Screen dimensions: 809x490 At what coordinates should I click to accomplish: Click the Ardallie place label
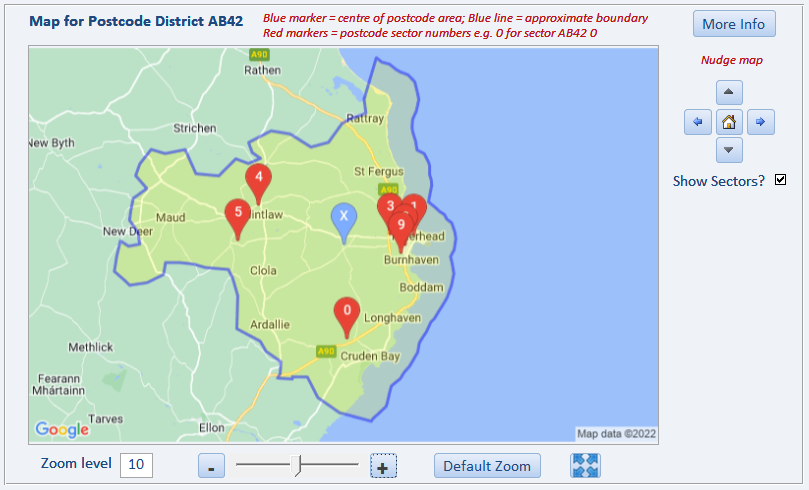click(270, 325)
